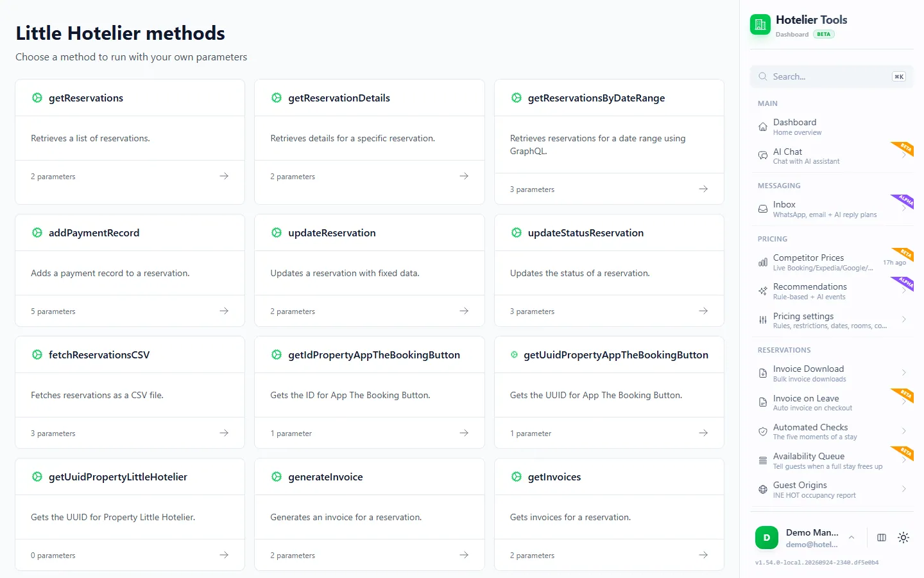Click the AI Chat speech bubble icon
The image size is (924, 578).
763,155
